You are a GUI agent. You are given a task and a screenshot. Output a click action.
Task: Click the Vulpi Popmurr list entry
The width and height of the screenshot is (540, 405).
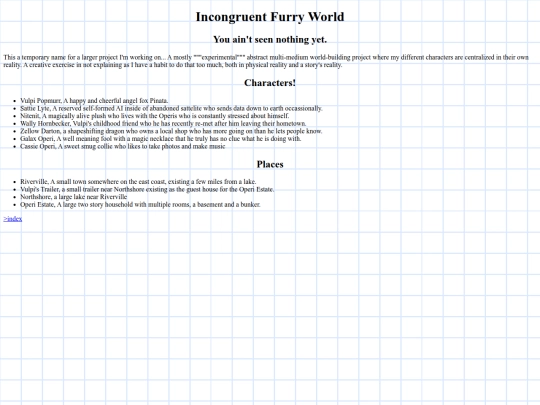tap(94, 101)
